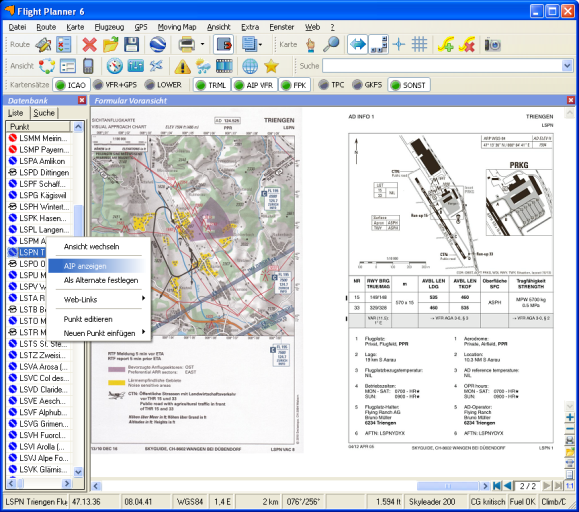The height and width of the screenshot is (512, 579).
Task: Click the mobile phone device icon
Action: (x=88, y=66)
